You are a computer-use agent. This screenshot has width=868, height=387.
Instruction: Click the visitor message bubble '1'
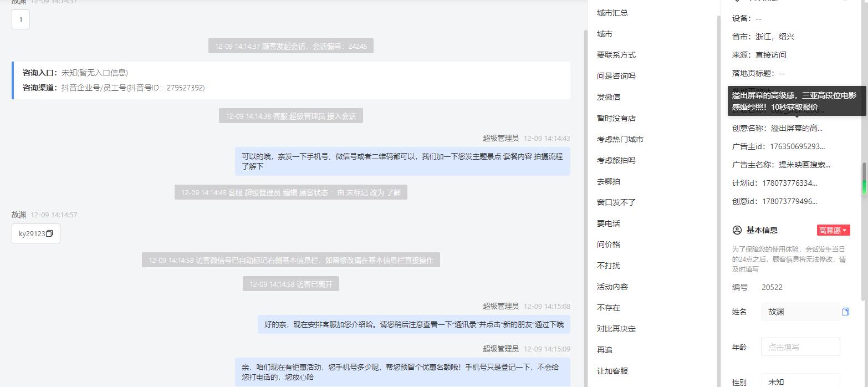(x=21, y=19)
